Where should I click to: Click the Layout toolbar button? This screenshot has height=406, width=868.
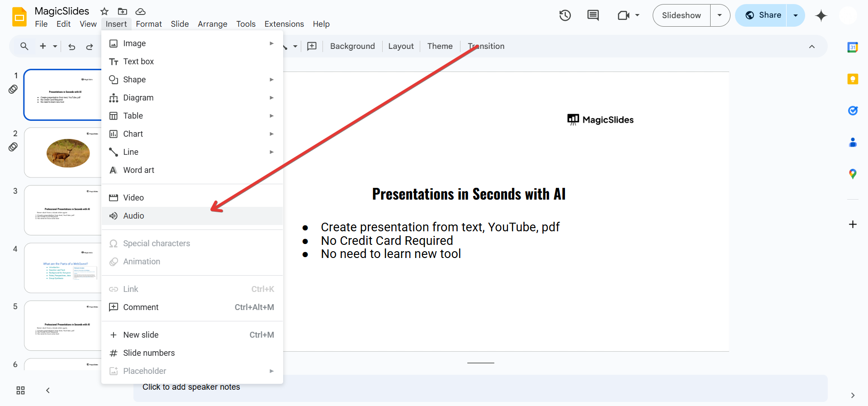click(401, 46)
